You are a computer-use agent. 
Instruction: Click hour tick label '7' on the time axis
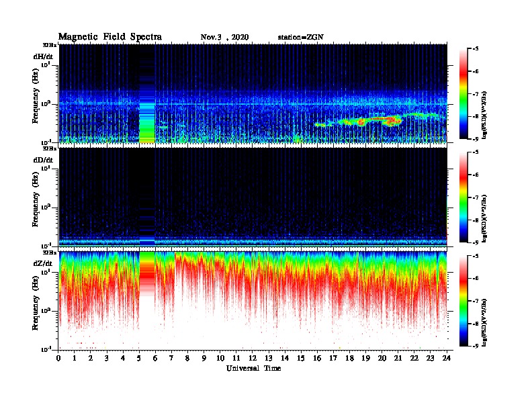point(171,358)
